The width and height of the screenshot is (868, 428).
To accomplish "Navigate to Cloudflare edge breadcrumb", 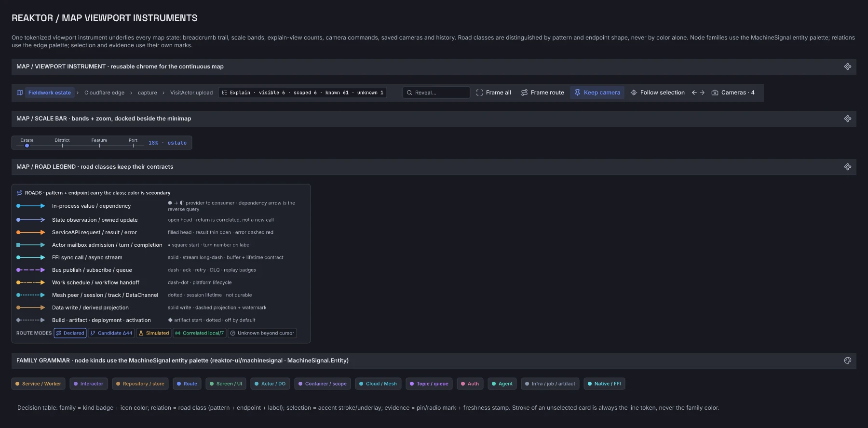I will (104, 93).
